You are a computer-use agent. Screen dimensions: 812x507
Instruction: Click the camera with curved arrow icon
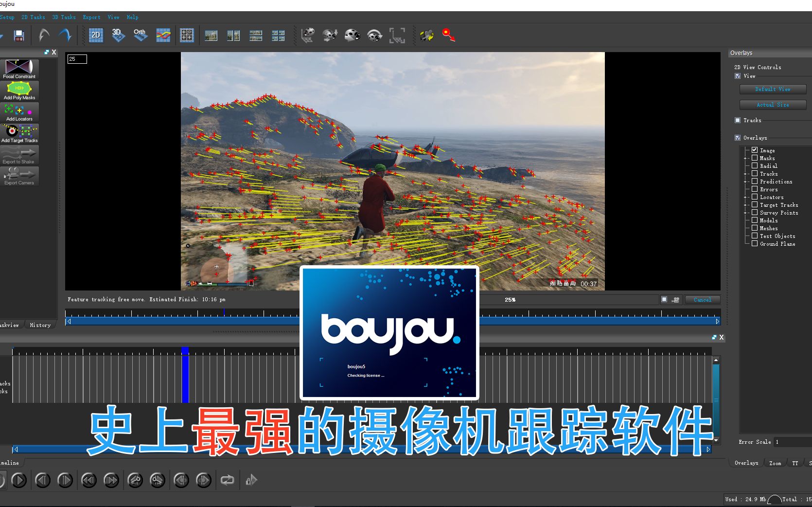pos(375,35)
